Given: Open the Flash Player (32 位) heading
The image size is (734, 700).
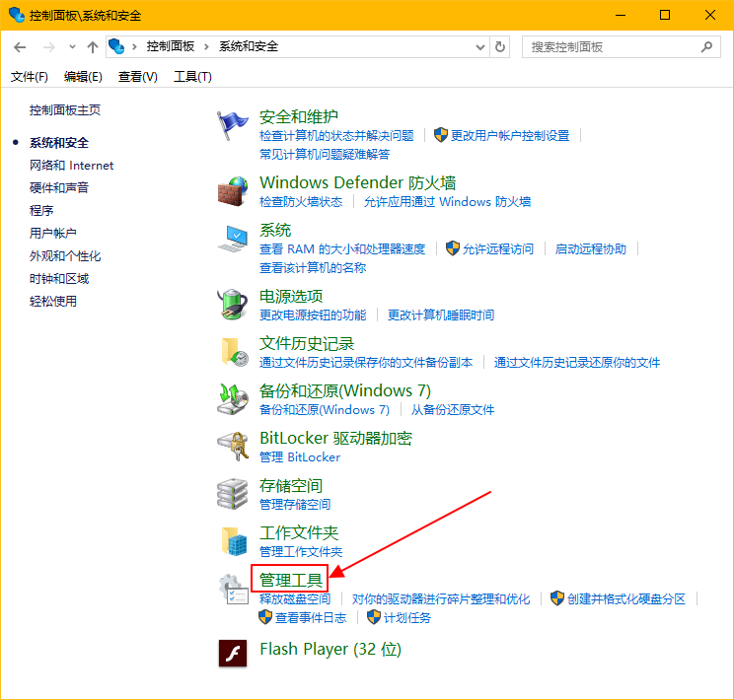Looking at the screenshot, I should click(330, 649).
